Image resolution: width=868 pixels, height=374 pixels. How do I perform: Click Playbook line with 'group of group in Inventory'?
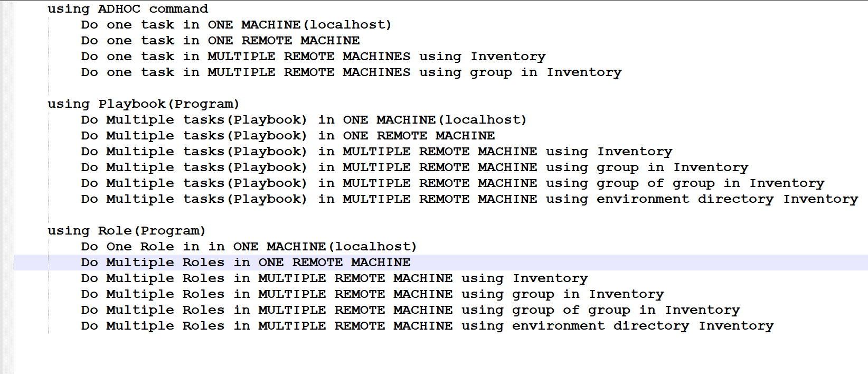point(452,183)
